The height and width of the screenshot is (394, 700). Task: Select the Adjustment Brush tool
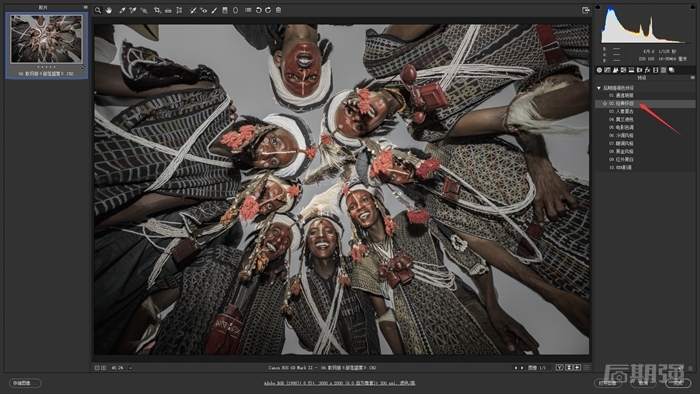pyautogui.click(x=214, y=10)
